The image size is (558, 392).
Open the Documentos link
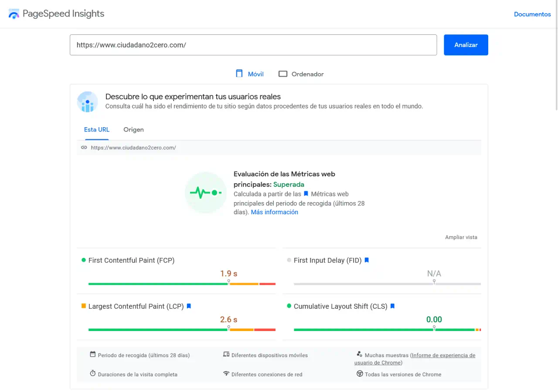click(532, 14)
